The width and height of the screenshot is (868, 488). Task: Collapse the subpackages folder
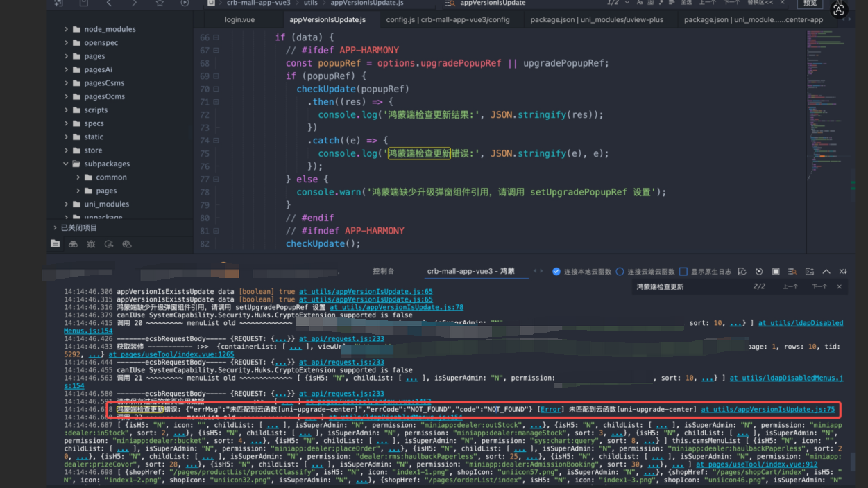click(67, 164)
